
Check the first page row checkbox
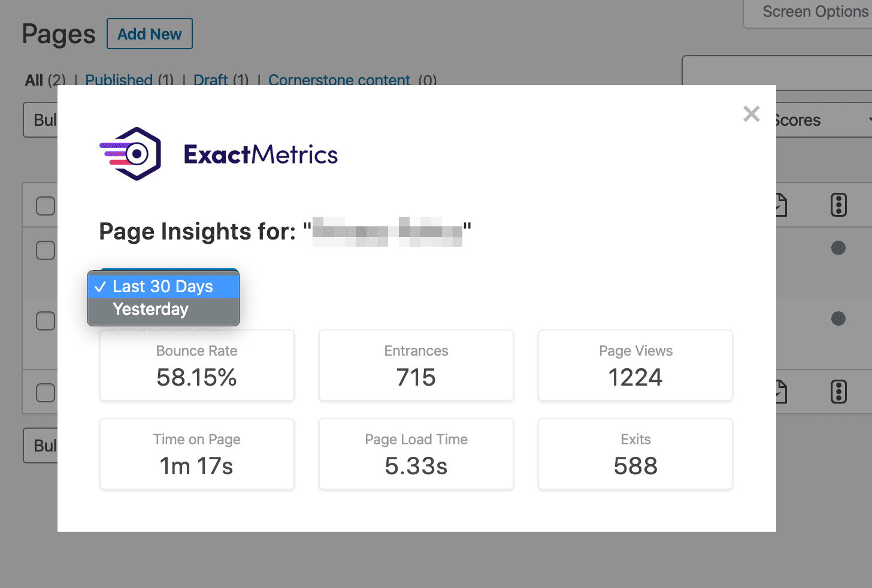point(46,250)
